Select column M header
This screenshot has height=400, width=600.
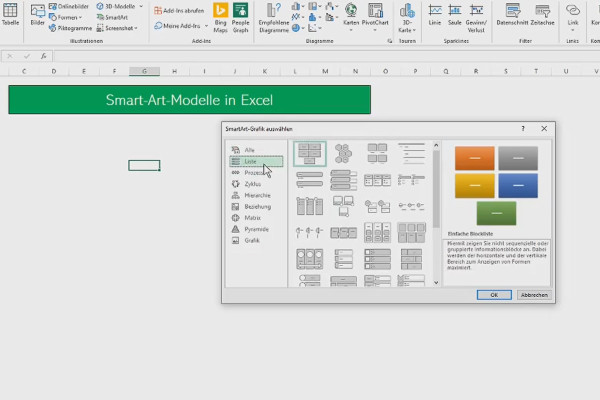coord(325,71)
